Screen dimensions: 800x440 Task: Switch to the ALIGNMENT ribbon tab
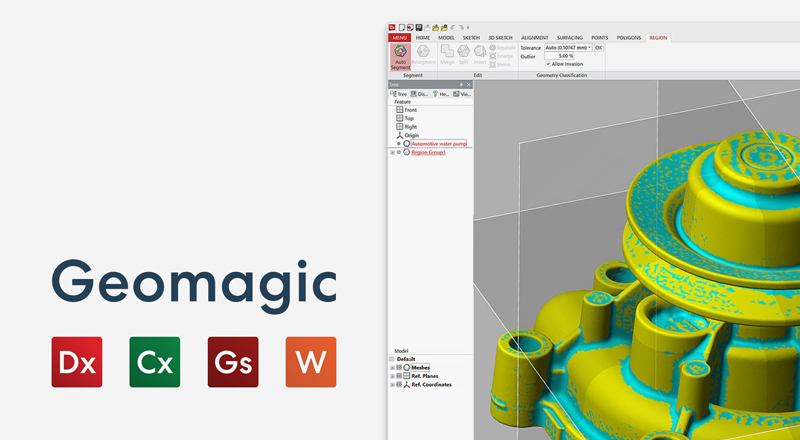click(x=535, y=38)
